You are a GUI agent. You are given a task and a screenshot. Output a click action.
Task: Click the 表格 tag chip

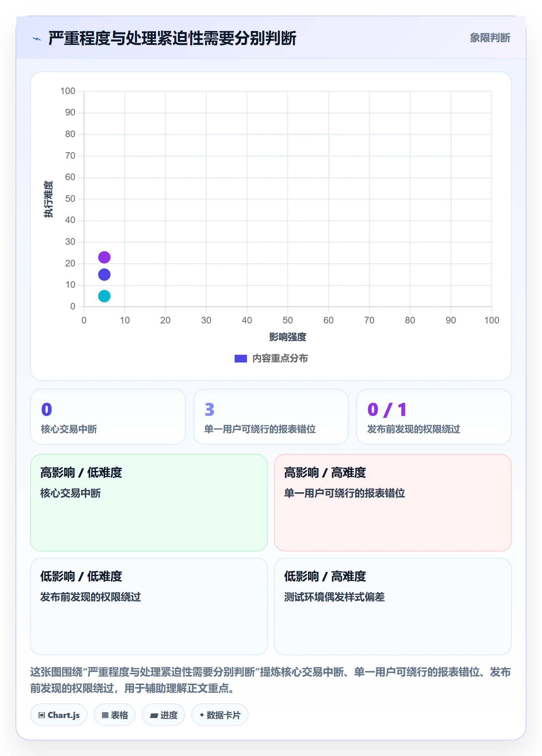(x=115, y=715)
